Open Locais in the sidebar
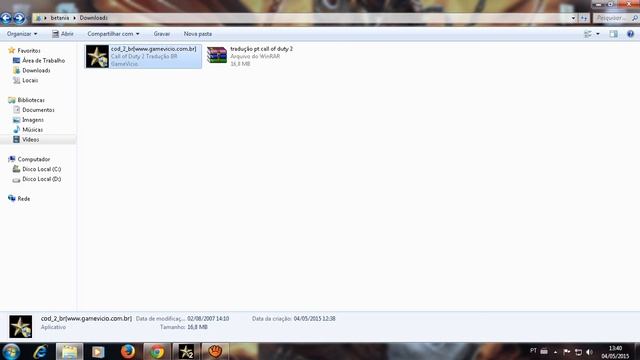 [x=30, y=80]
